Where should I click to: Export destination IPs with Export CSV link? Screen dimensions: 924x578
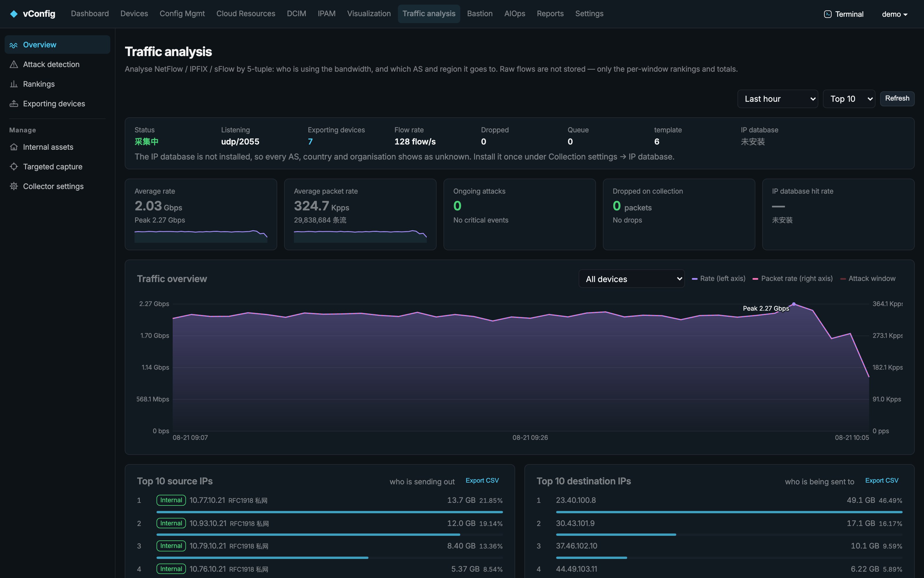882,481
